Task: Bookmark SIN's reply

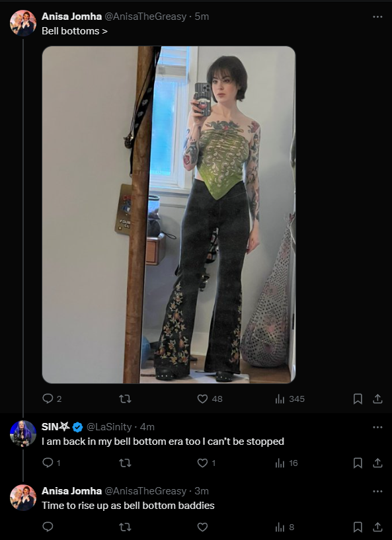Action: 358,463
